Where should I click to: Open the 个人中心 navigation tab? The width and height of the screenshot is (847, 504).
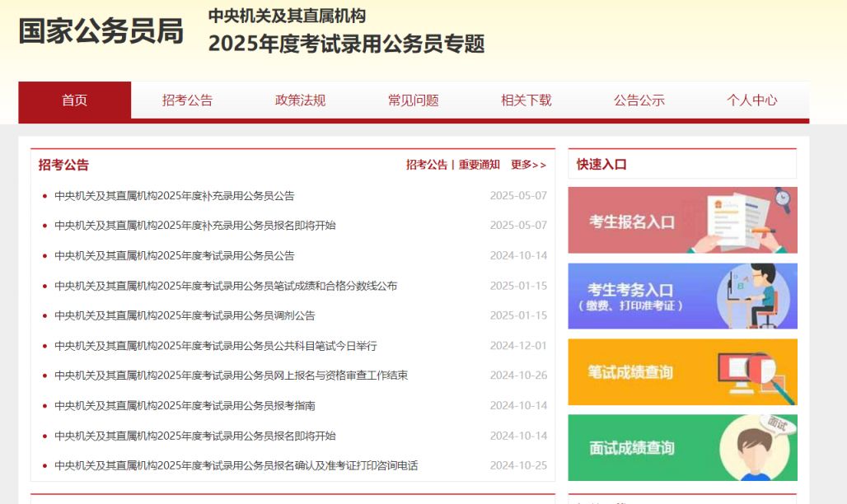(x=752, y=100)
